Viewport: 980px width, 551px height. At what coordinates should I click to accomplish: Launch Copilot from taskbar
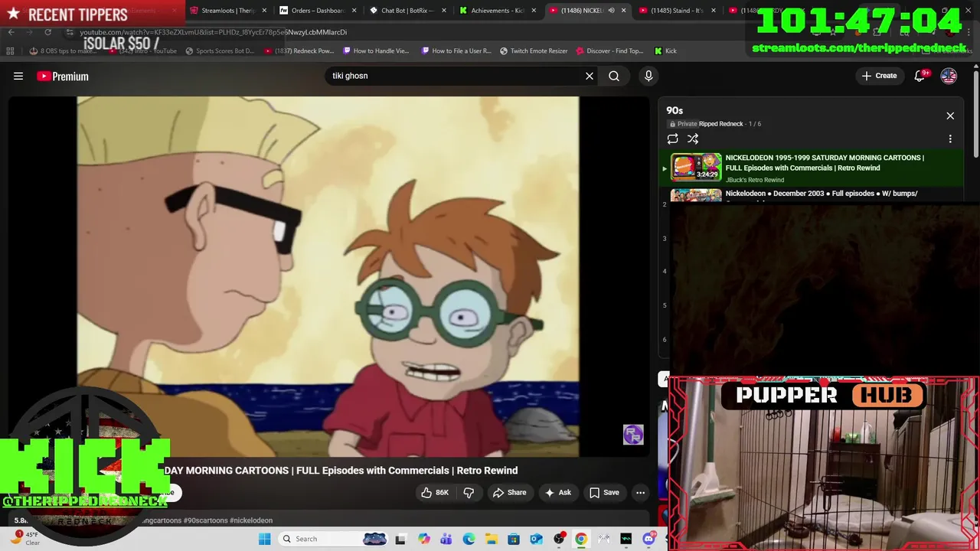(424, 539)
